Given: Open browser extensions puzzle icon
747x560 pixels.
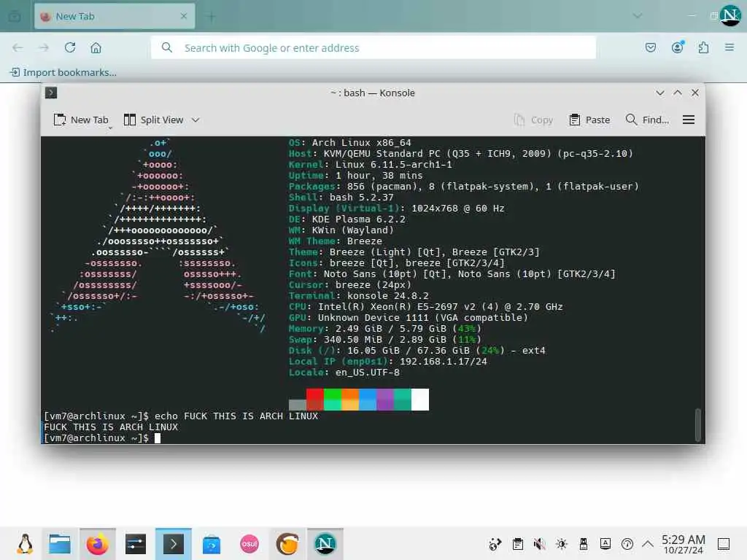Looking at the screenshot, I should [x=703, y=47].
